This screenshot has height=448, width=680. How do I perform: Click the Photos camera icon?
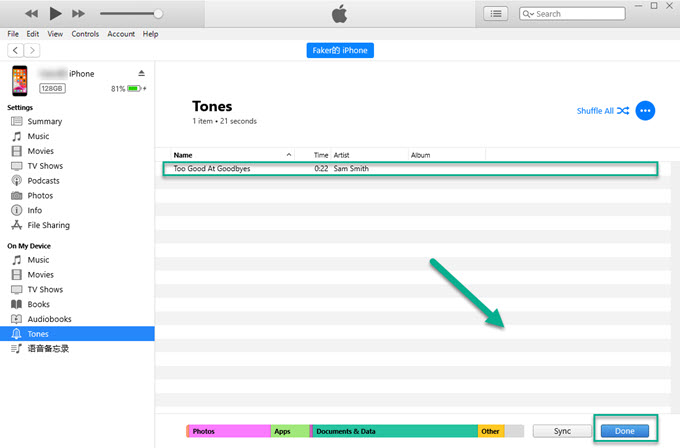tap(16, 196)
